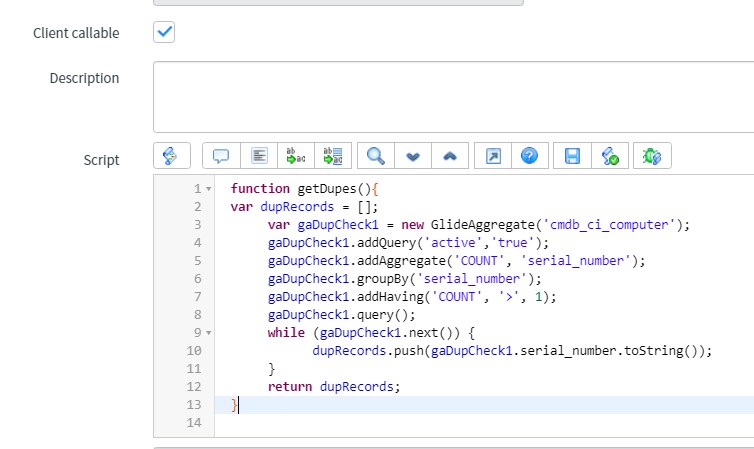754x449 pixels.
Task: Click 'addAggregate' on line 5
Action: click(x=401, y=261)
